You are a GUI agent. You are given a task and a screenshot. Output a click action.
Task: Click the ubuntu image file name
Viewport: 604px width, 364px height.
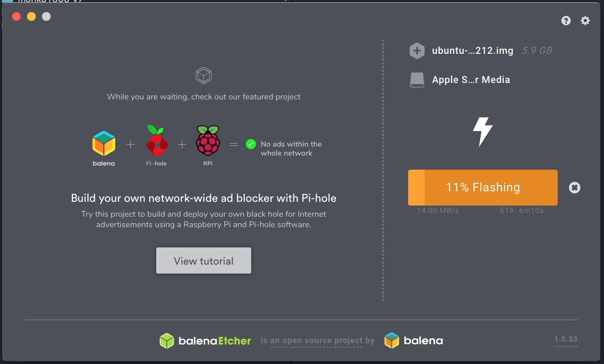click(x=472, y=51)
